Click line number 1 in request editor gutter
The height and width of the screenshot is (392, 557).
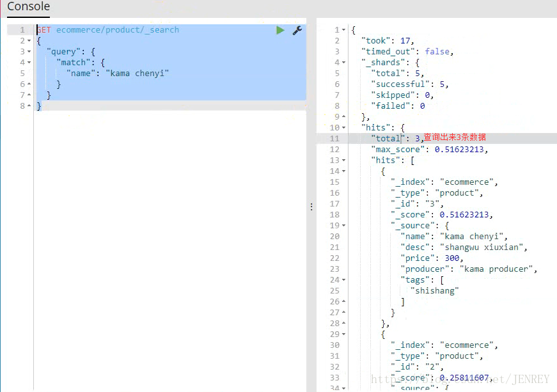(22, 30)
